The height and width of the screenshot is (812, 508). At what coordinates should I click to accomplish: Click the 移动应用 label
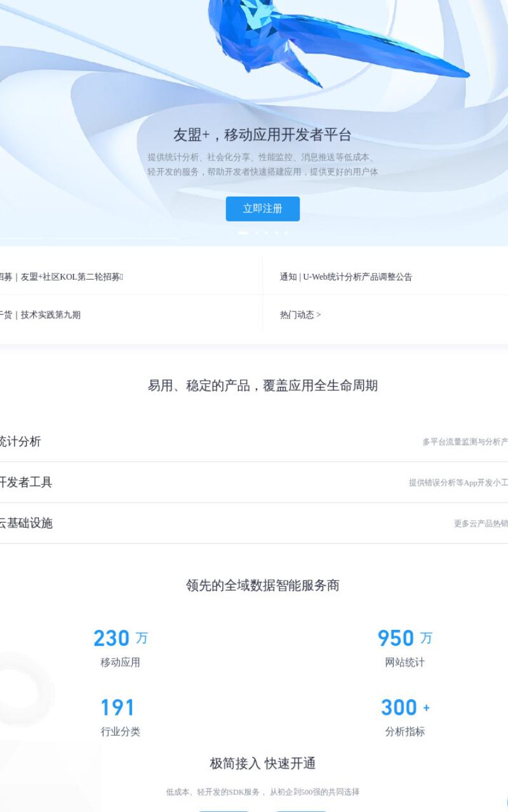[120, 662]
